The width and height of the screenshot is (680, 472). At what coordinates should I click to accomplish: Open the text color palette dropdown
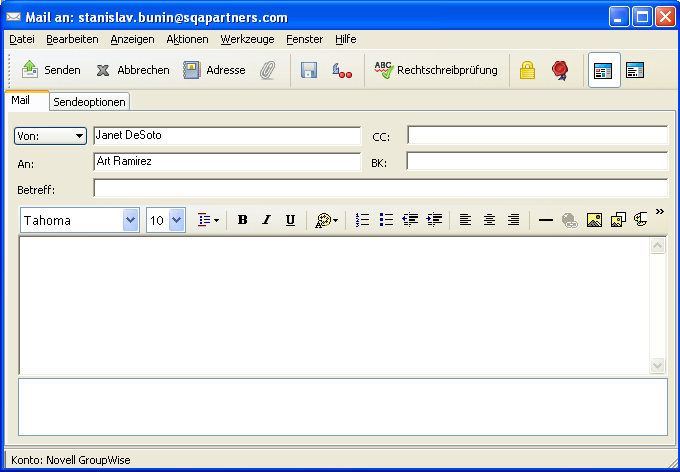pos(326,220)
